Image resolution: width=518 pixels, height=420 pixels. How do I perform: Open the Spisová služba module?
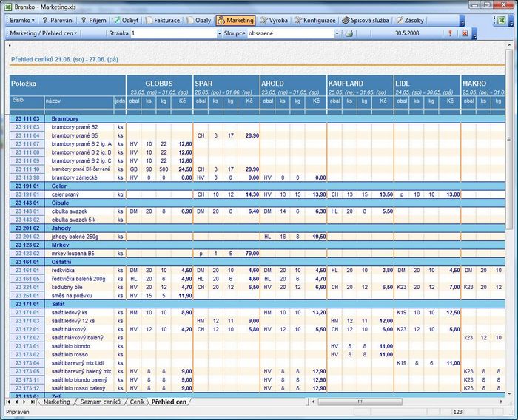tap(366, 21)
